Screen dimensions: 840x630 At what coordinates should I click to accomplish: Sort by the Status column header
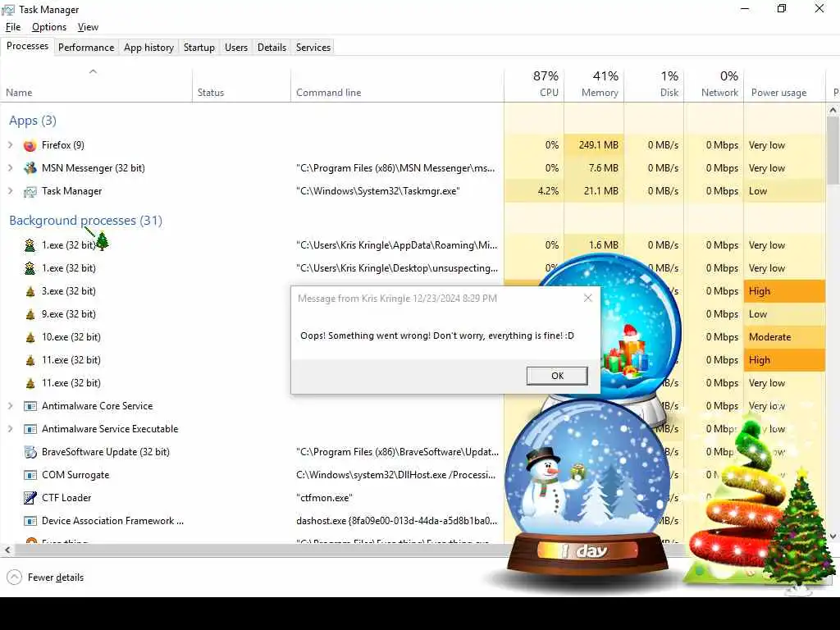(242, 84)
